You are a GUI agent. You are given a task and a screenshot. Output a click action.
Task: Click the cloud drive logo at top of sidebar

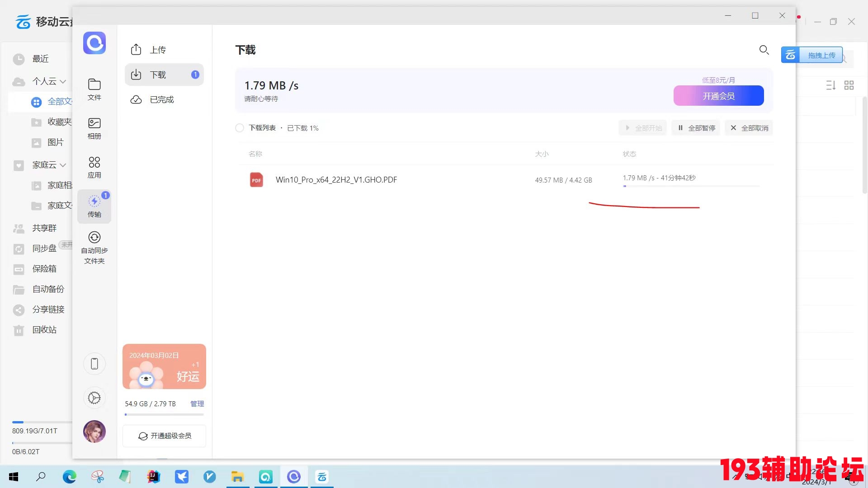pos(94,43)
